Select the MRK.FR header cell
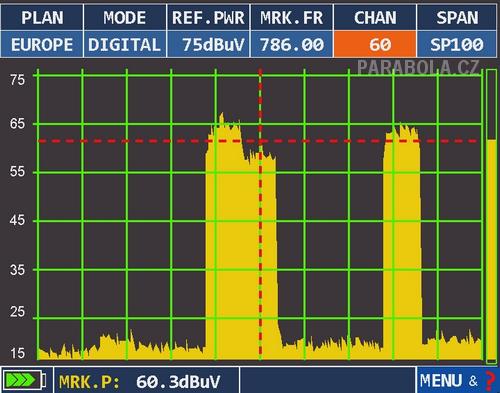This screenshot has height=393, width=500. pos(291,17)
